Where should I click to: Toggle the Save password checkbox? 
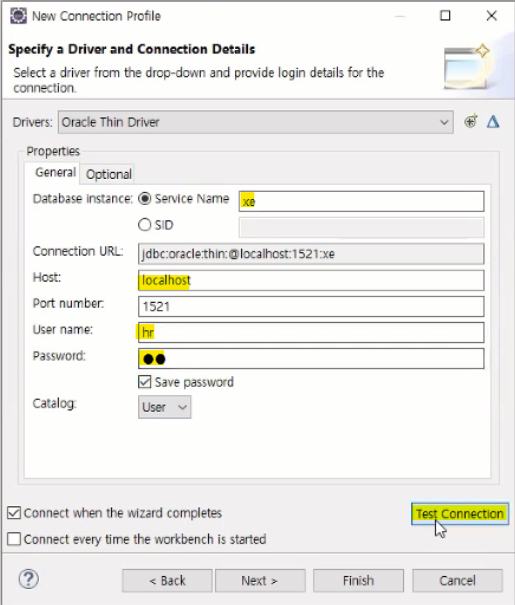[145, 382]
